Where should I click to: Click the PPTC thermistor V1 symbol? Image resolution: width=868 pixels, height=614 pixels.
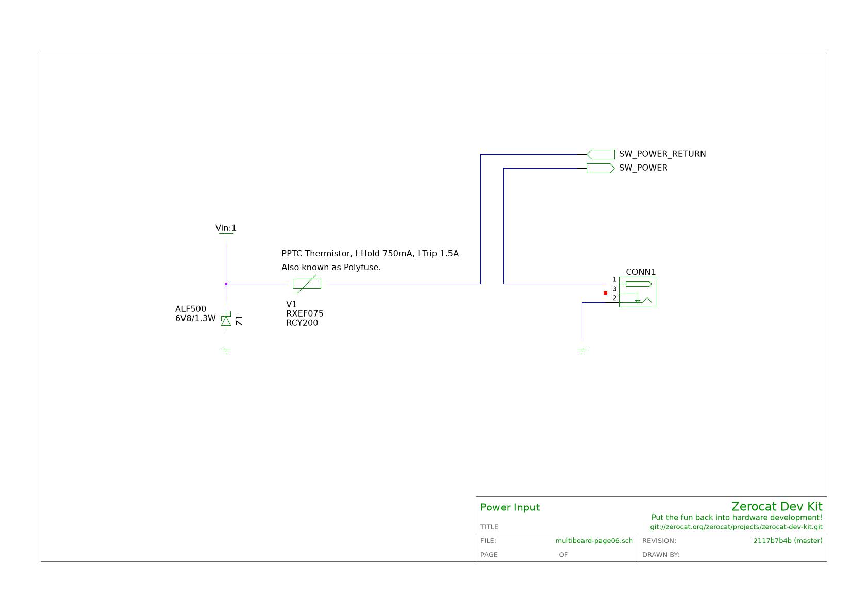point(307,284)
